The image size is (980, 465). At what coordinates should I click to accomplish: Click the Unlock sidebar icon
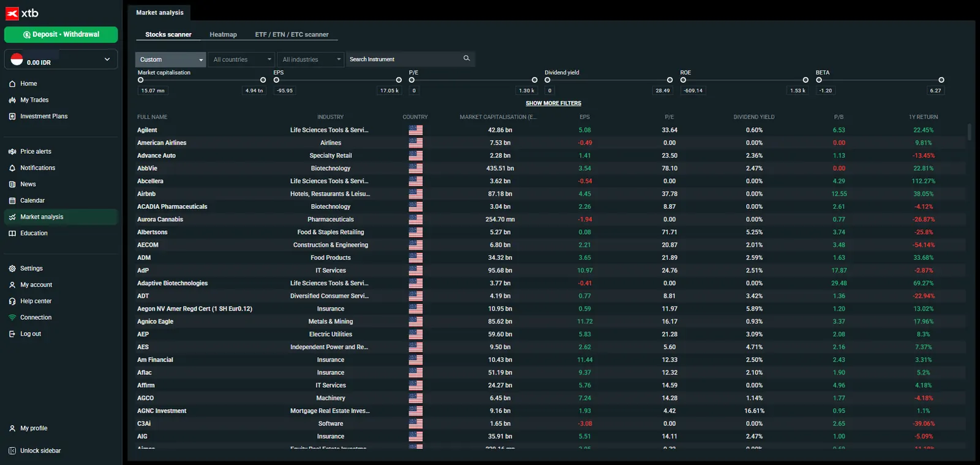[12, 451]
